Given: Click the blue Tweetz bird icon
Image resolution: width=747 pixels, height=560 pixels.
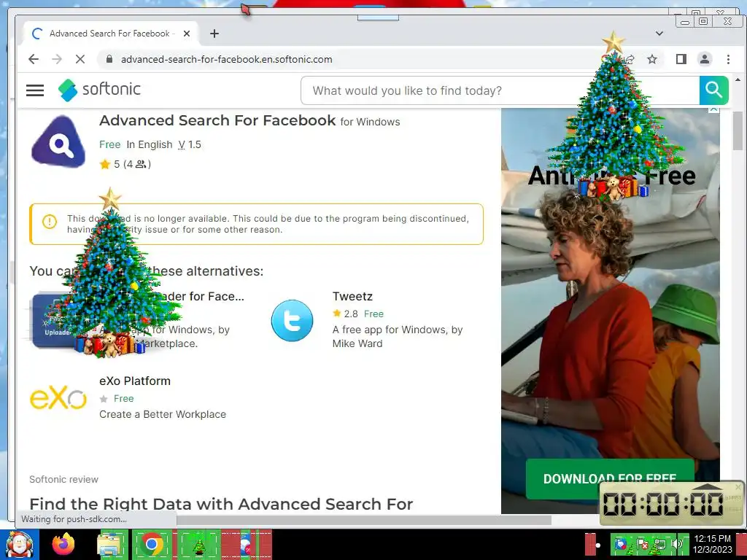Looking at the screenshot, I should 292,320.
